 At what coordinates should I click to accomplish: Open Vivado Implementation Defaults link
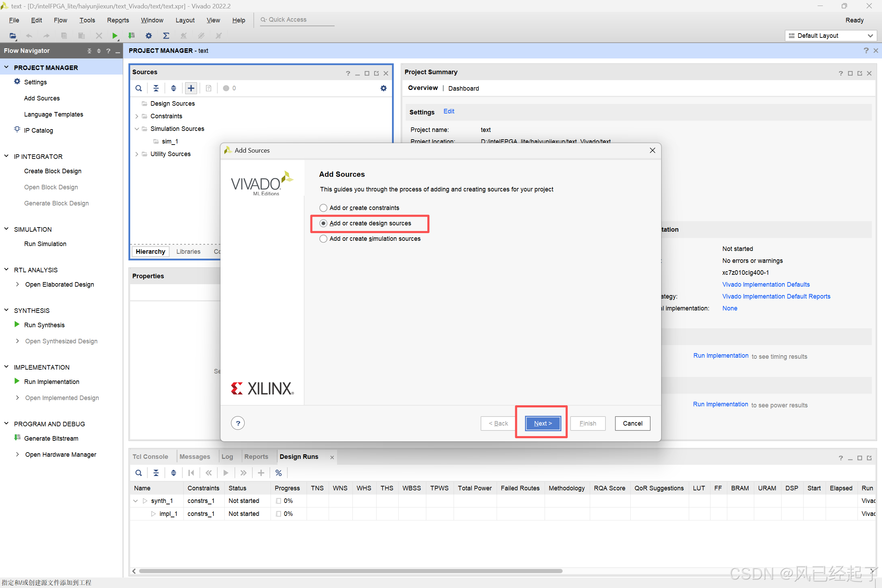pos(766,284)
